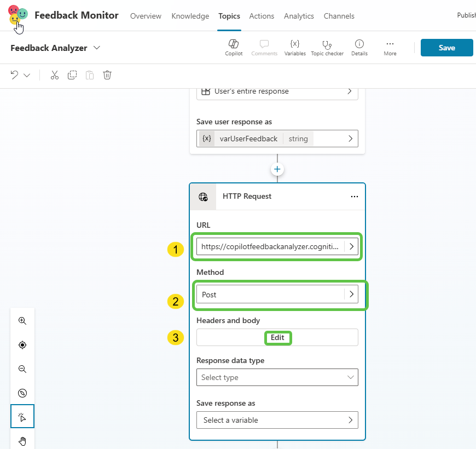Open the Method Post selector arrow
Viewport: 476px width, 449px height.
tap(351, 295)
